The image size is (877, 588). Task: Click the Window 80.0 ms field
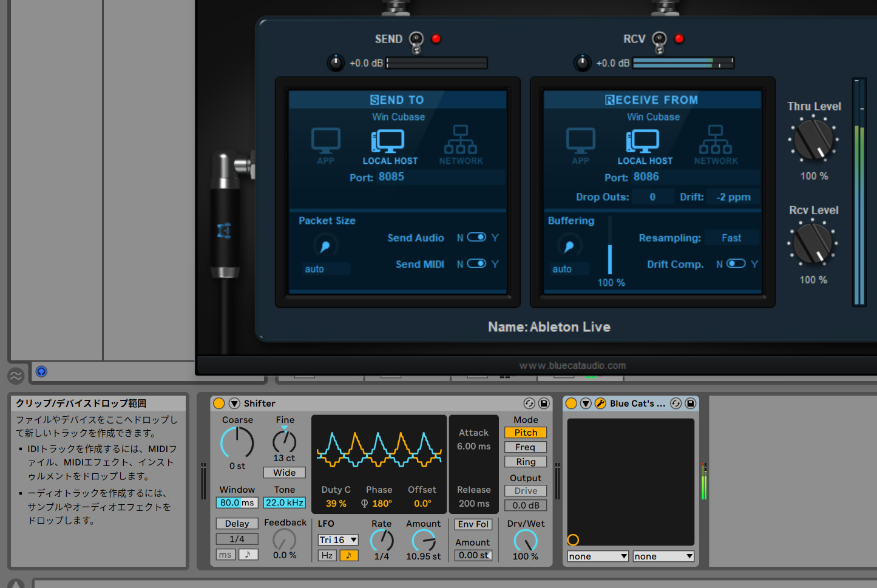pyautogui.click(x=237, y=502)
